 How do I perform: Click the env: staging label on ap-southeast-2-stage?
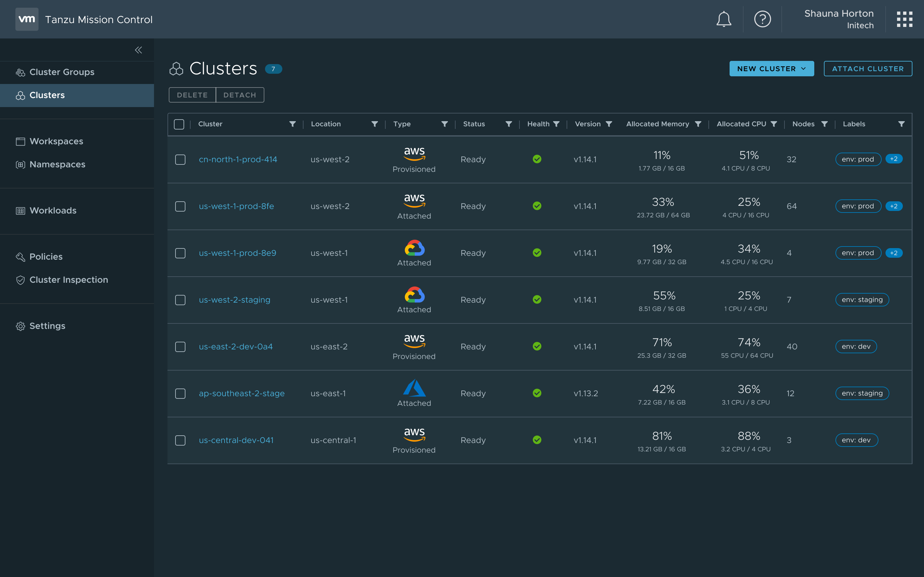[x=862, y=393]
